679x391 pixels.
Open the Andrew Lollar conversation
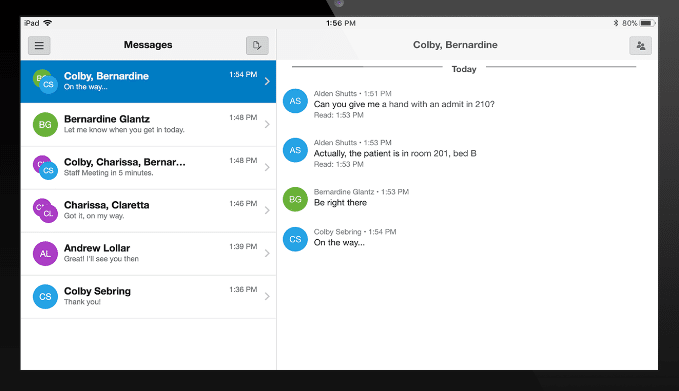coord(148,254)
